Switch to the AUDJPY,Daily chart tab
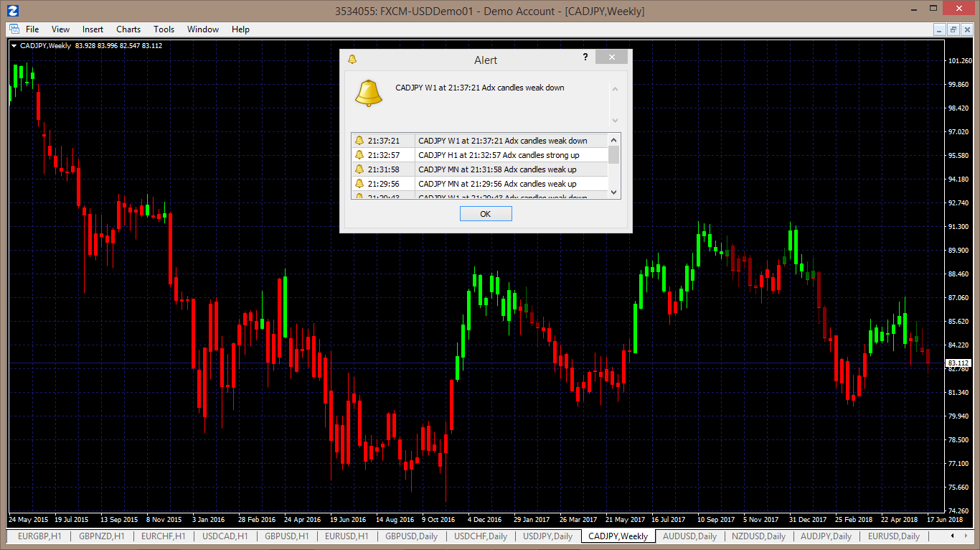 826,536
